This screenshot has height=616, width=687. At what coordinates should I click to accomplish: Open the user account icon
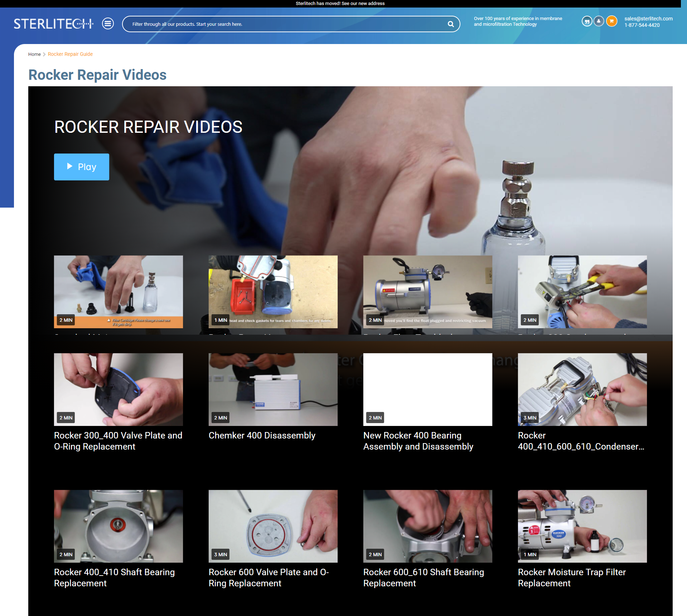(599, 21)
